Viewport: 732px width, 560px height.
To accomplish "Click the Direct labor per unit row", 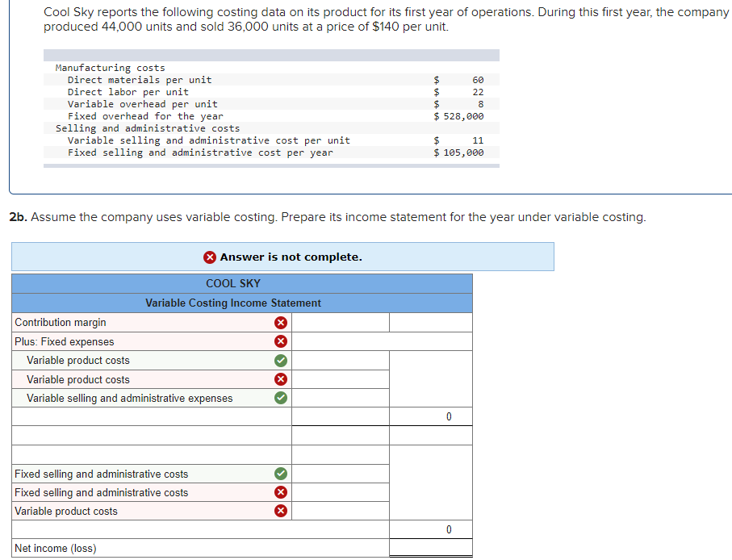I will (271, 92).
